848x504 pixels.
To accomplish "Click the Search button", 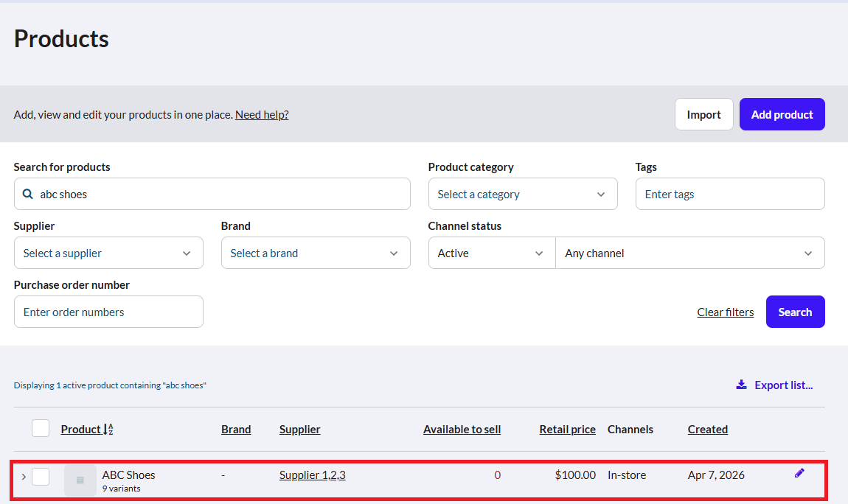I will click(795, 312).
